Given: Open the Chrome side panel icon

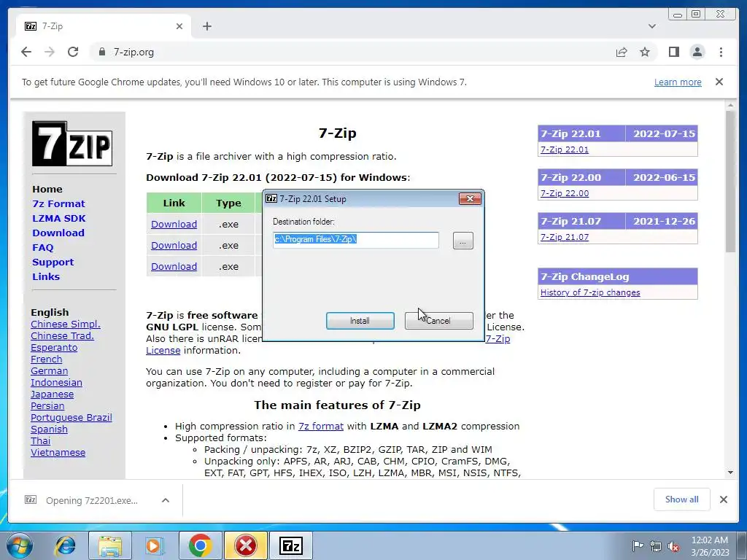Looking at the screenshot, I should [x=673, y=52].
